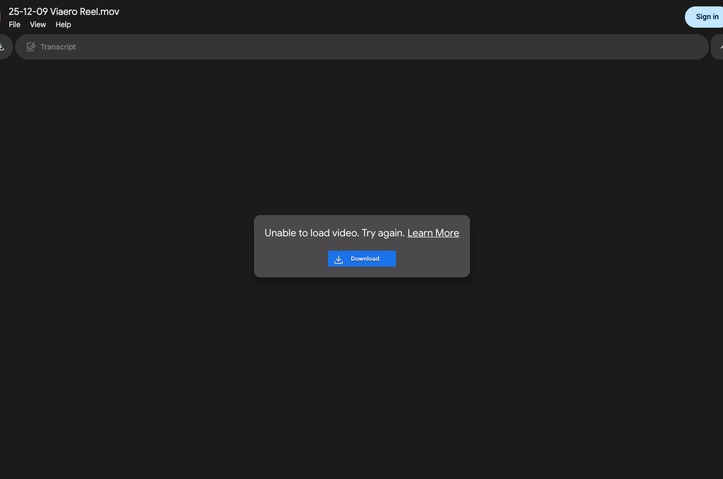Screen dimensions: 723x479
Task: Click the download arrow icon in the button
Action: tap(338, 259)
